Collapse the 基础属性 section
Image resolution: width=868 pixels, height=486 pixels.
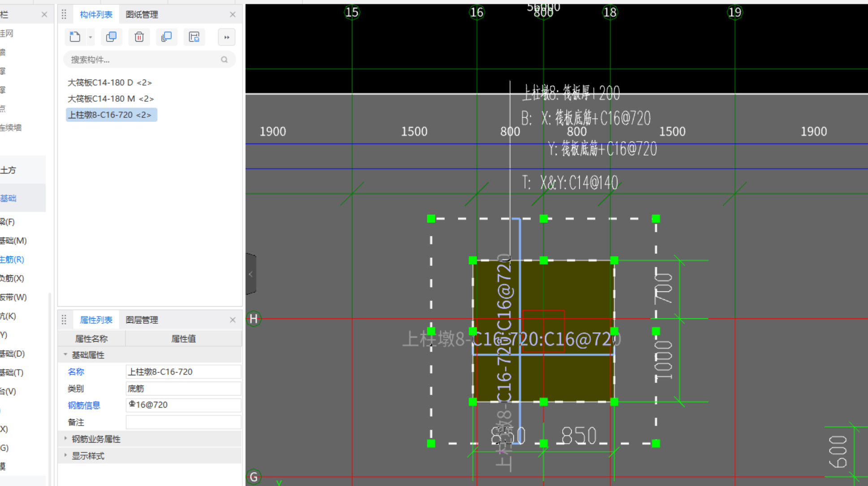pos(65,355)
